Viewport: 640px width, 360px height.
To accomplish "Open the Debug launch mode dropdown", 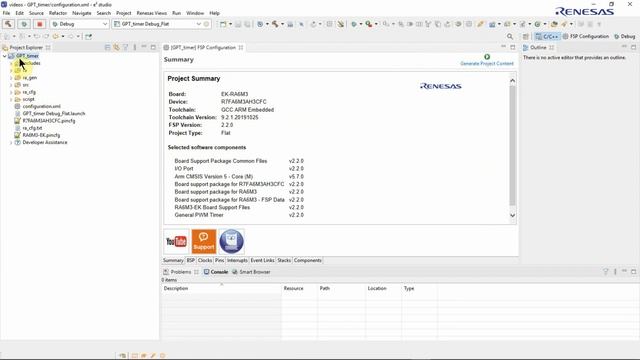I will click(x=80, y=24).
